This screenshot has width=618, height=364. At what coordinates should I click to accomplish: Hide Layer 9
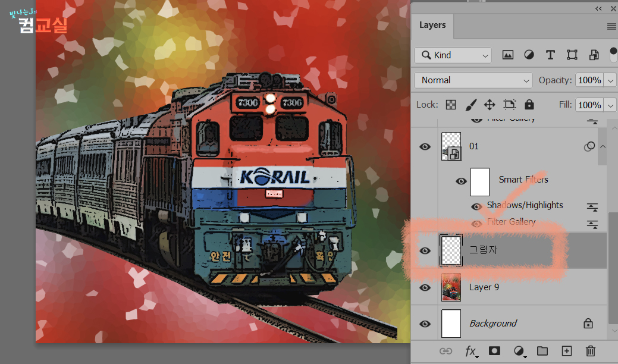[x=425, y=288]
